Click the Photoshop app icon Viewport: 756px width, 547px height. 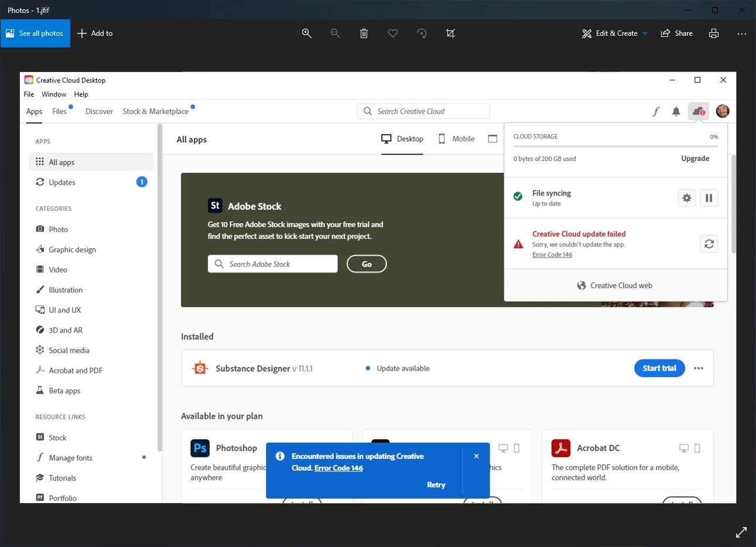(200, 448)
